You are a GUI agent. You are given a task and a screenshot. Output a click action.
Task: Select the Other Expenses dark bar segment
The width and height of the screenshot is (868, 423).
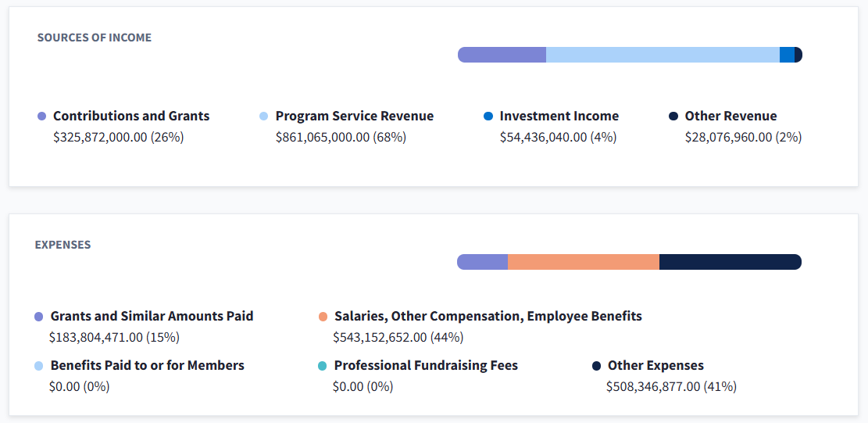730,262
